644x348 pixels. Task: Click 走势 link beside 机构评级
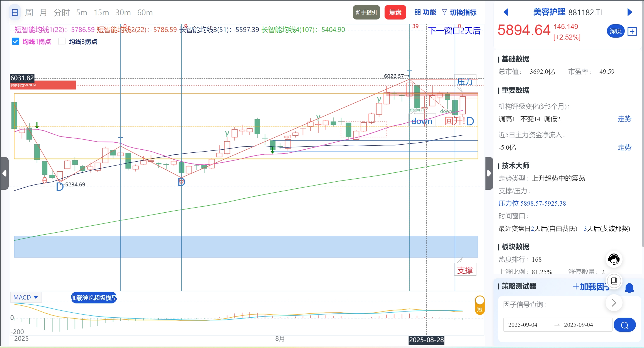pos(624,119)
